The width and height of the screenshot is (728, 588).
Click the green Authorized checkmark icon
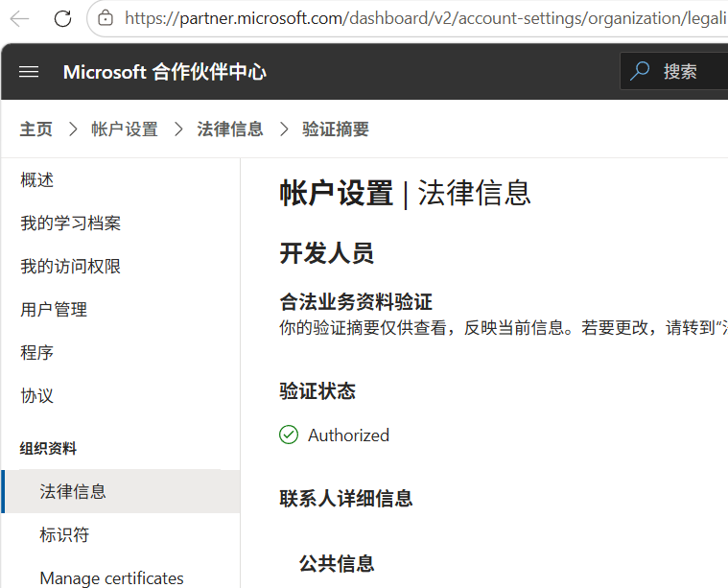point(289,435)
